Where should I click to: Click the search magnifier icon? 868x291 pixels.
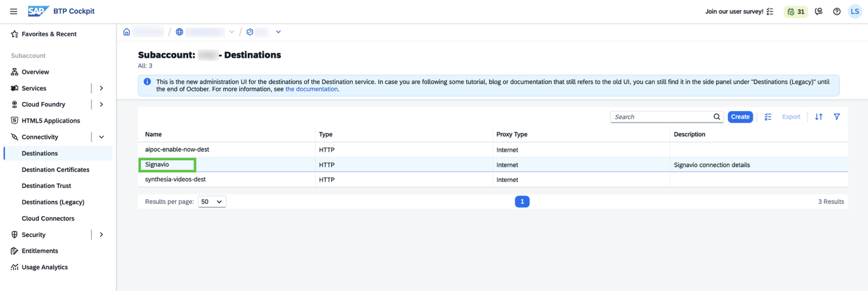pos(716,117)
